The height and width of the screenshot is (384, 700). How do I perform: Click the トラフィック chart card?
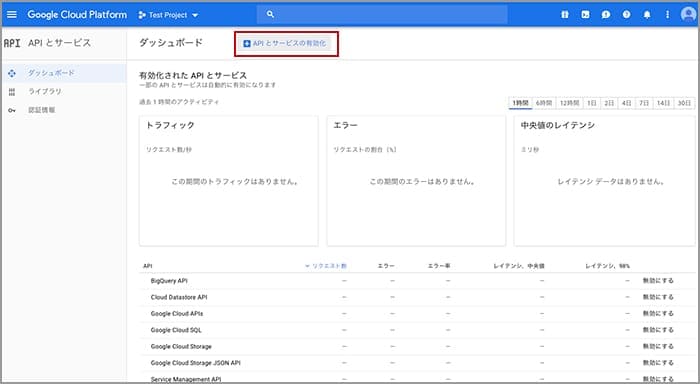229,181
